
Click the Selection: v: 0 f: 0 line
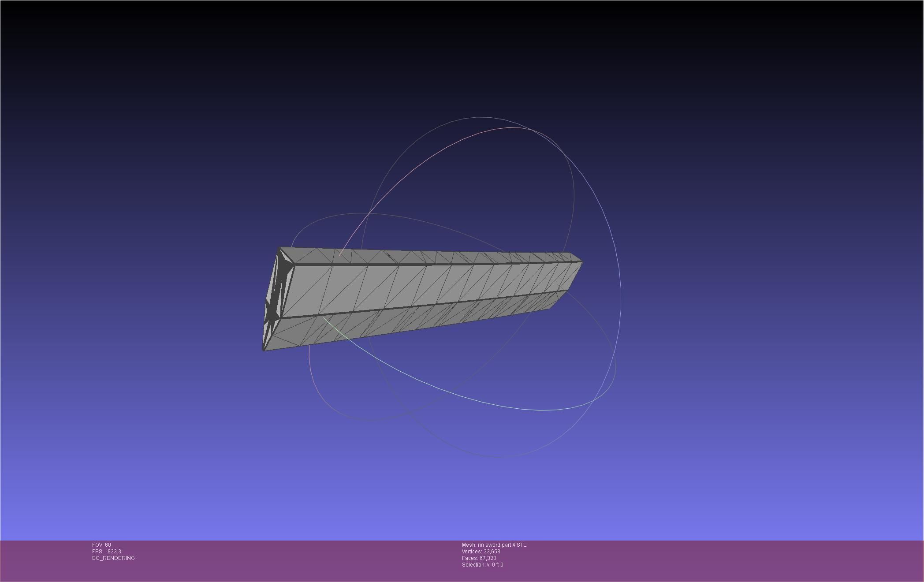[482, 565]
